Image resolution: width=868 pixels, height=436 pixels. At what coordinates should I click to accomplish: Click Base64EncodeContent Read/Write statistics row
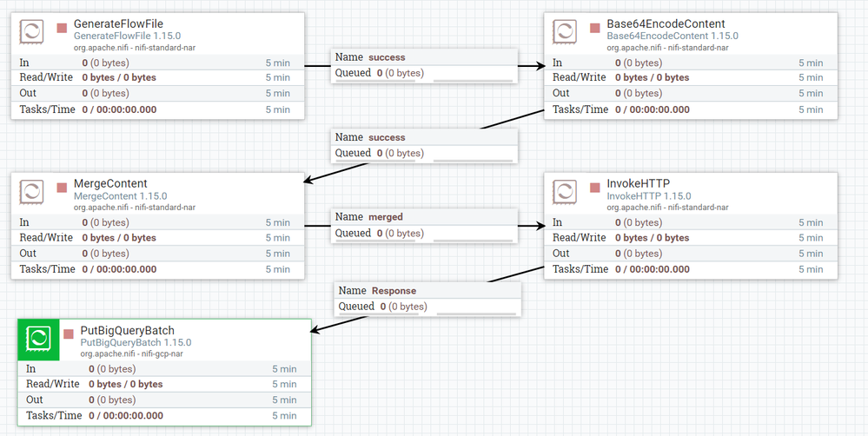(691, 77)
